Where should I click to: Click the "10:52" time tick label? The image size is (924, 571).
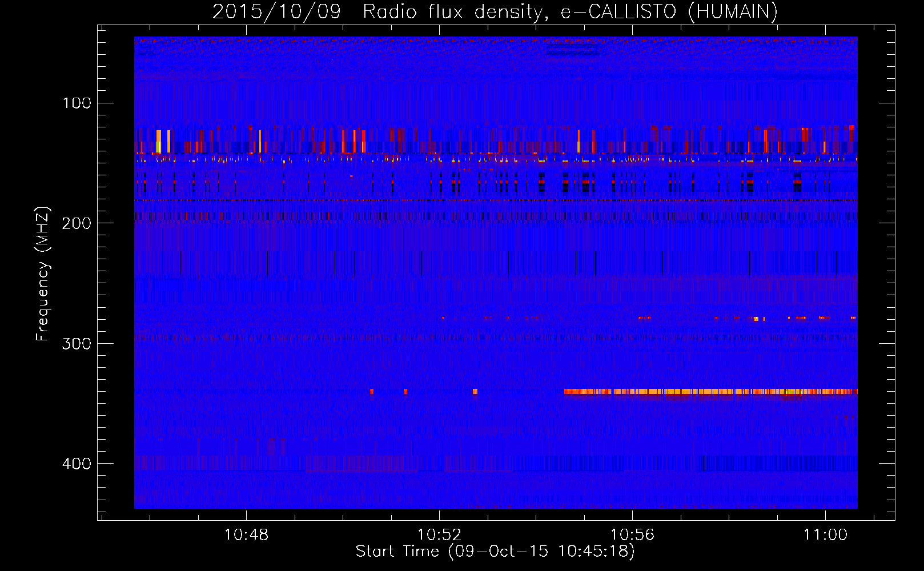pyautogui.click(x=439, y=535)
